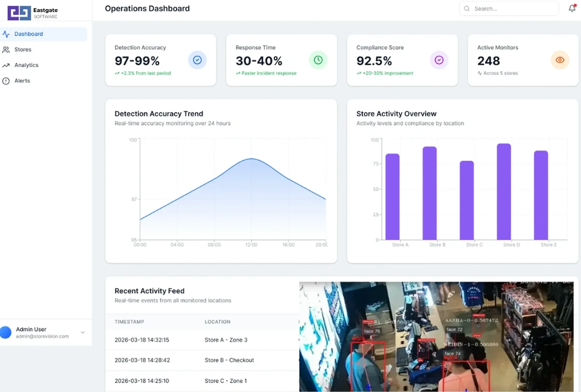Open the surveillance camera feed thumbnail
This screenshot has height=392, width=581.
[x=436, y=337]
